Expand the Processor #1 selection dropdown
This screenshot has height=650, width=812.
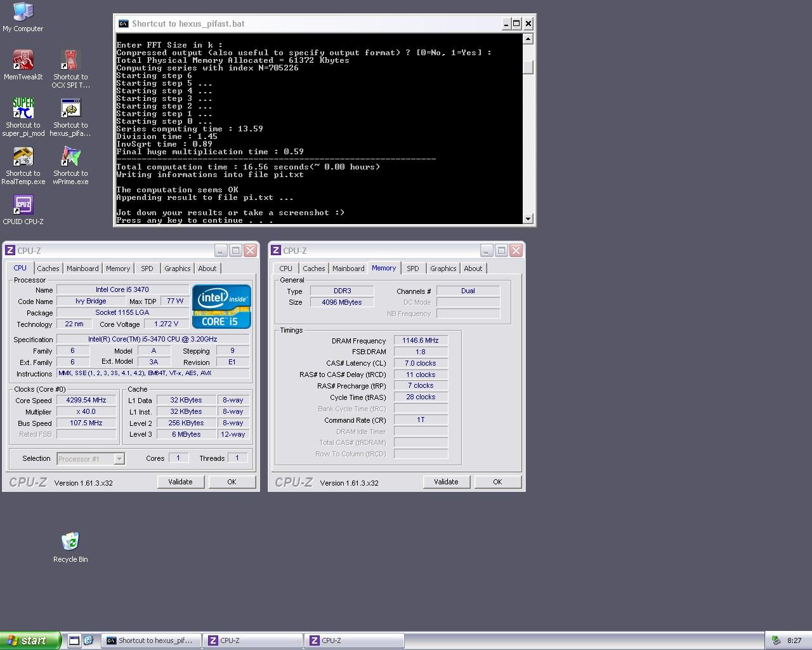[x=119, y=459]
